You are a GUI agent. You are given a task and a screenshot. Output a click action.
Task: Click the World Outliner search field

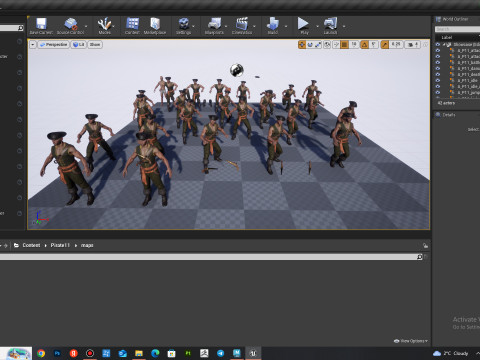pyautogui.click(x=457, y=29)
